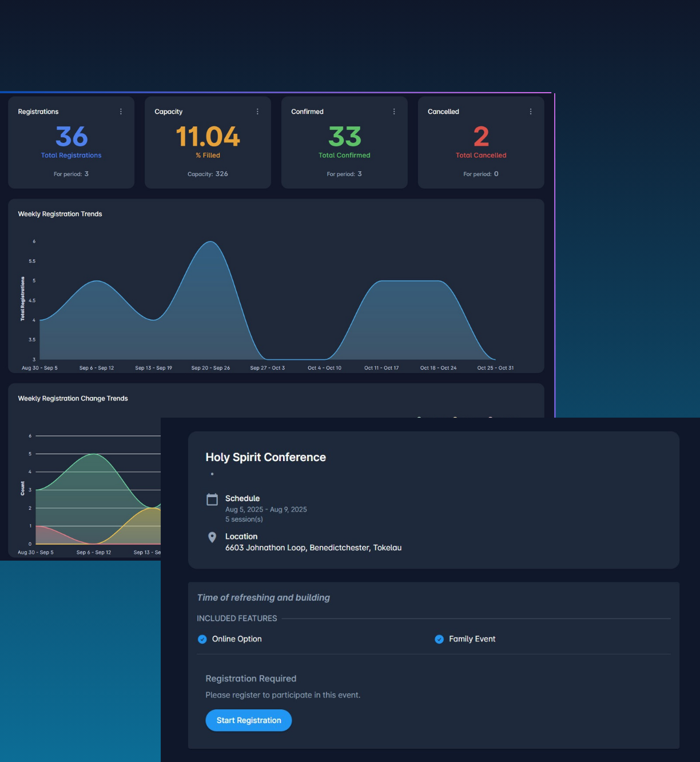Expand the Confirmed card options menu
Screen dimensions: 700x762
[x=394, y=112]
